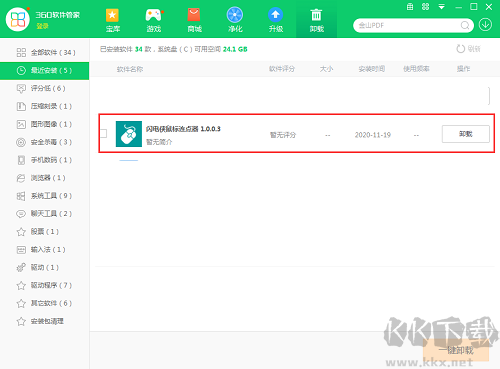Click the 闪电侠鼠标连点器 1.0.0.3 name
This screenshot has height=369, width=500.
[183, 129]
